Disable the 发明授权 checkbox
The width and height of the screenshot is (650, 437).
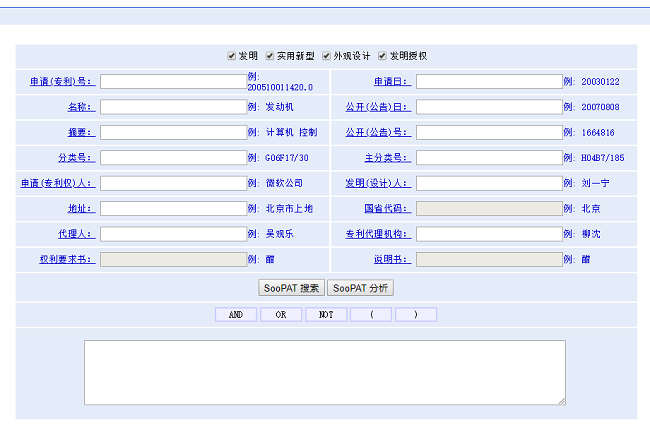pyautogui.click(x=382, y=56)
